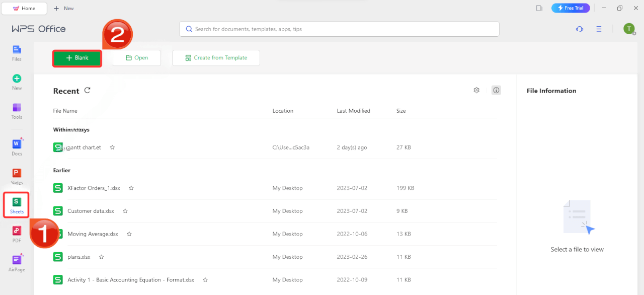The image size is (644, 295).
Task: Open Customer data.xlsx file
Action: pyautogui.click(x=91, y=211)
